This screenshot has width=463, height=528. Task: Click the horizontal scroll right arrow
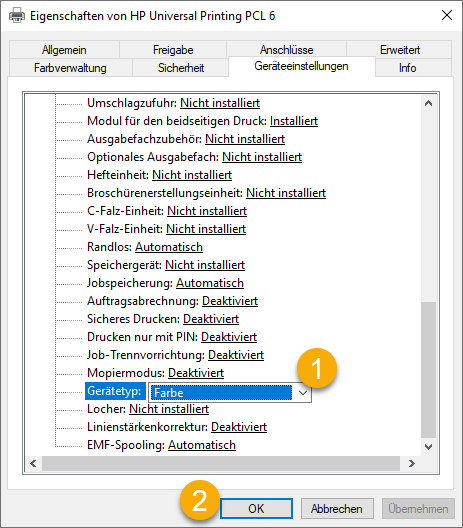[411, 463]
